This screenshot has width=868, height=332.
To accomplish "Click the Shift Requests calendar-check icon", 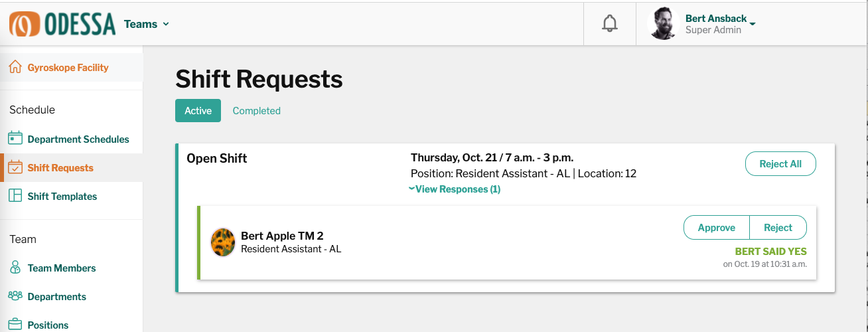I will tap(15, 167).
